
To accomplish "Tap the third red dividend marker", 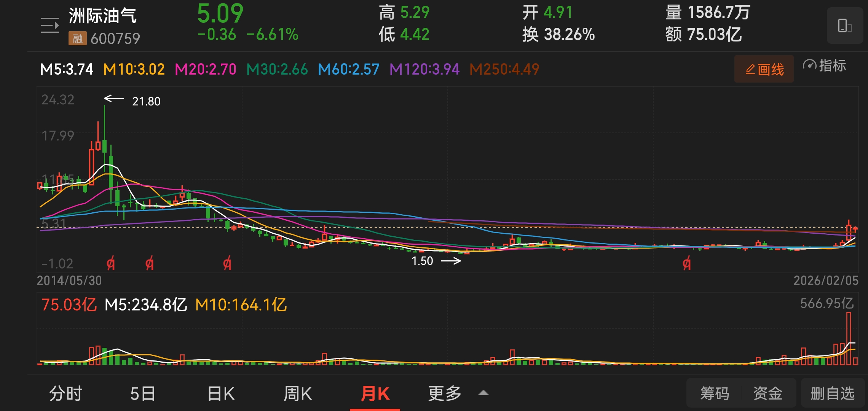I will pos(227,263).
